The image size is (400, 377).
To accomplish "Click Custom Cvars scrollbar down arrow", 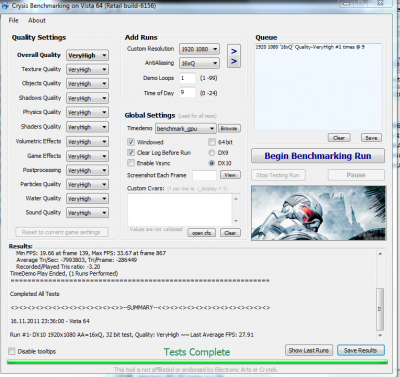I will point(236,221).
